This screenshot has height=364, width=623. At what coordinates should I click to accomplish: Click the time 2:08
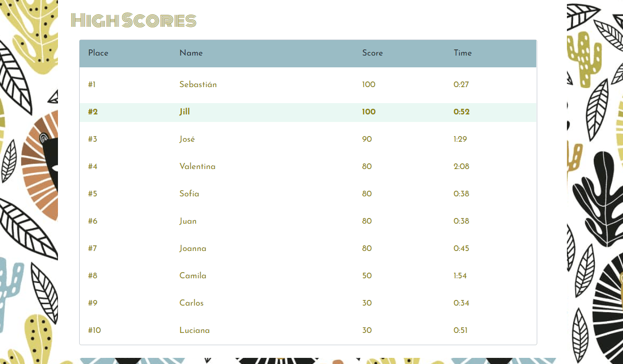461,167
